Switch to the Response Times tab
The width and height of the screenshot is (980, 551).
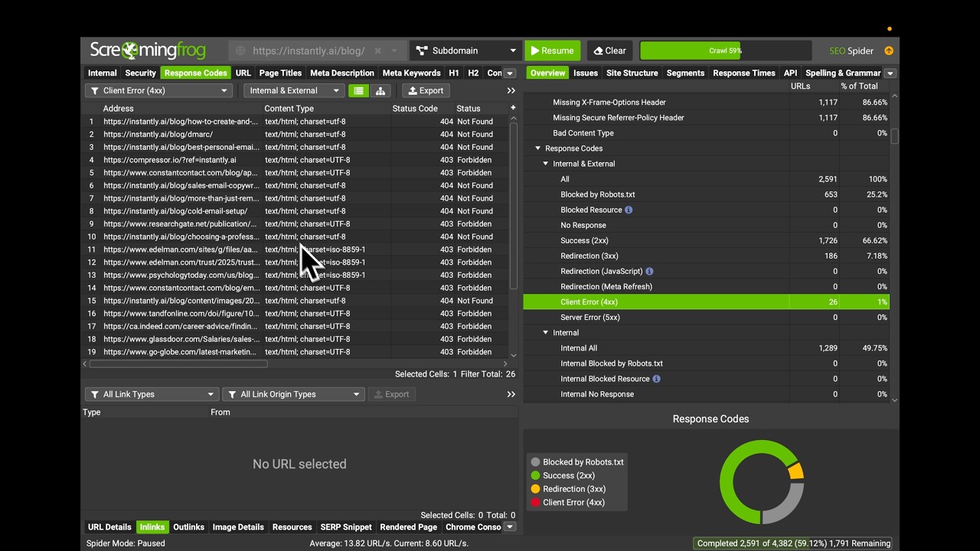tap(744, 73)
